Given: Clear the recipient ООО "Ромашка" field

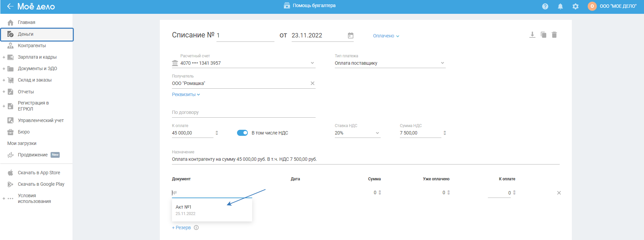Looking at the screenshot, I should 312,83.
